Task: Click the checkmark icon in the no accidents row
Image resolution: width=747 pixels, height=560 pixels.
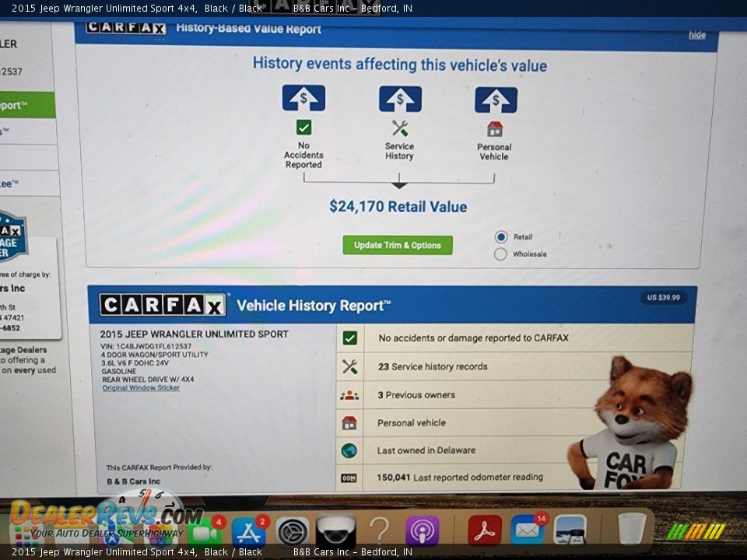Action: pyautogui.click(x=349, y=338)
